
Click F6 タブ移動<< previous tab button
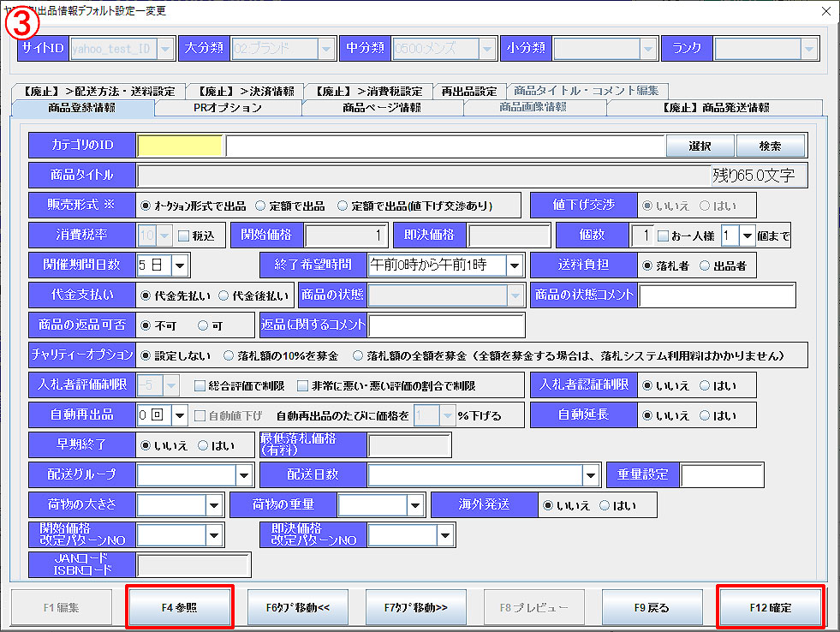point(298,607)
